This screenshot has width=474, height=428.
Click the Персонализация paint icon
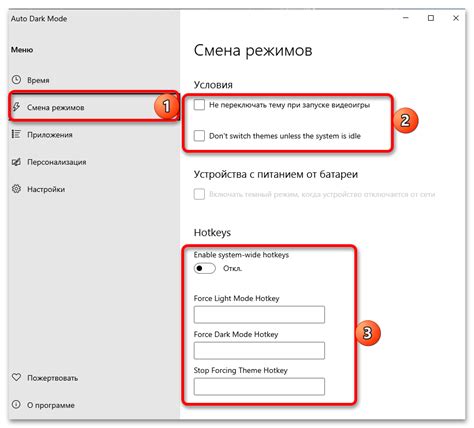[x=16, y=162]
